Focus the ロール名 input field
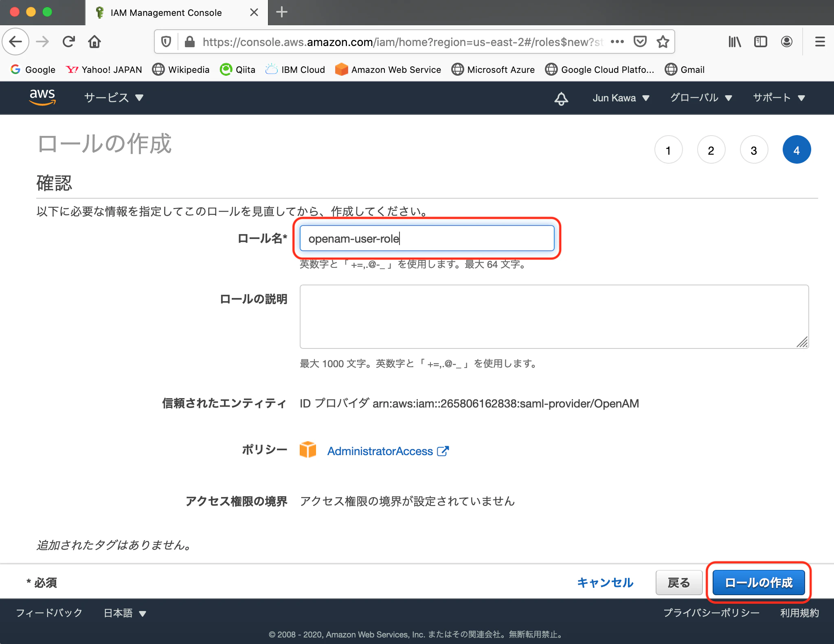Screen dimensions: 834x644 click(427, 238)
